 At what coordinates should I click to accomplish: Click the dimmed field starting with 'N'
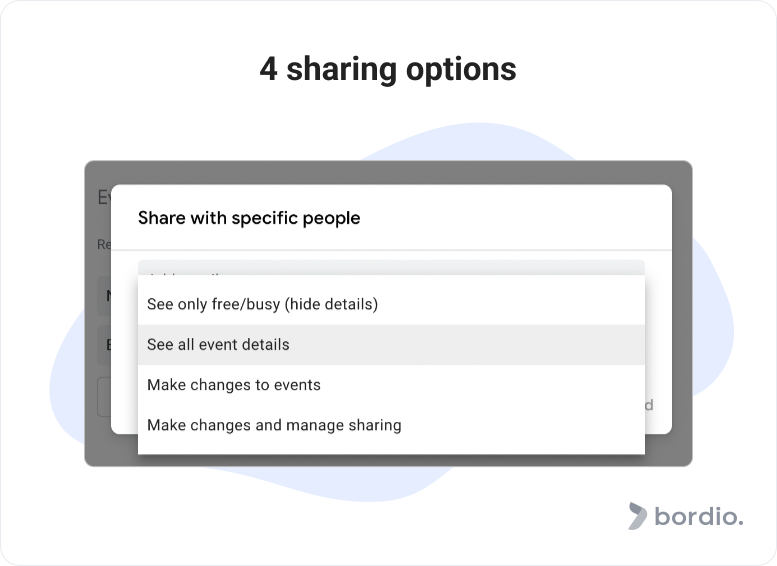104,296
